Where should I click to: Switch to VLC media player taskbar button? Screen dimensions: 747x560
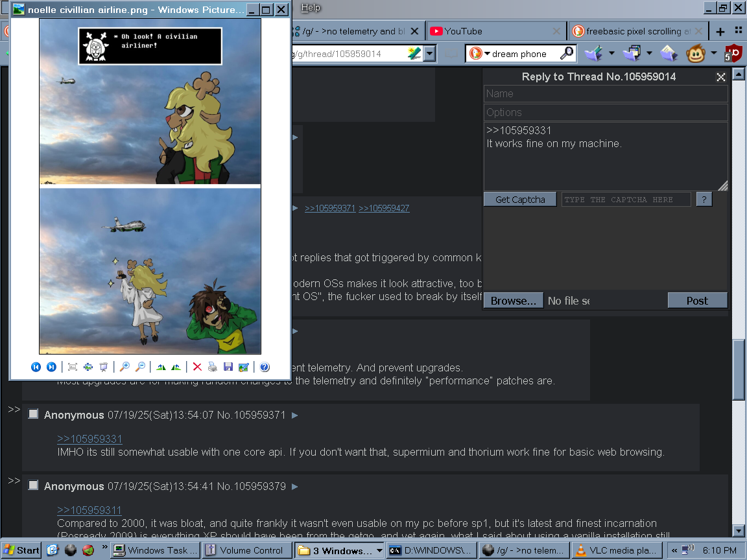(x=617, y=550)
